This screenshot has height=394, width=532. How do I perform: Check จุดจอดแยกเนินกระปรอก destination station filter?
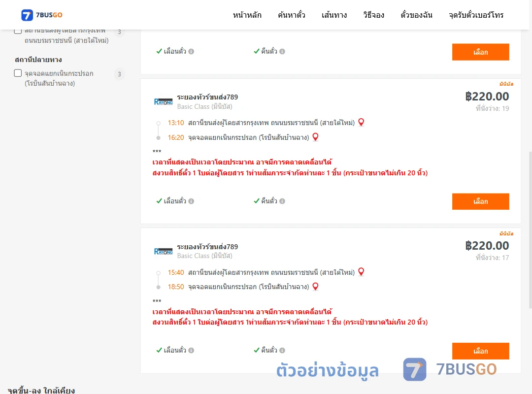(x=18, y=73)
